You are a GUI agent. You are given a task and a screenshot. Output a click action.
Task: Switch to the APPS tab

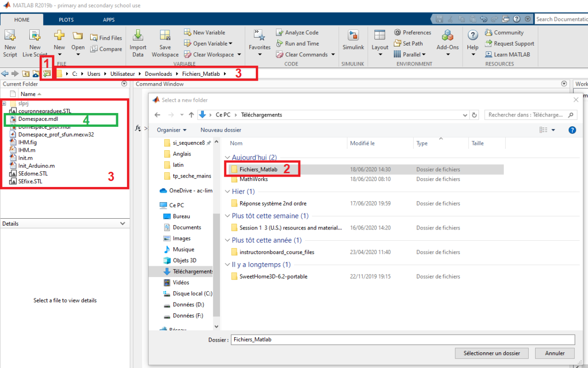point(109,20)
